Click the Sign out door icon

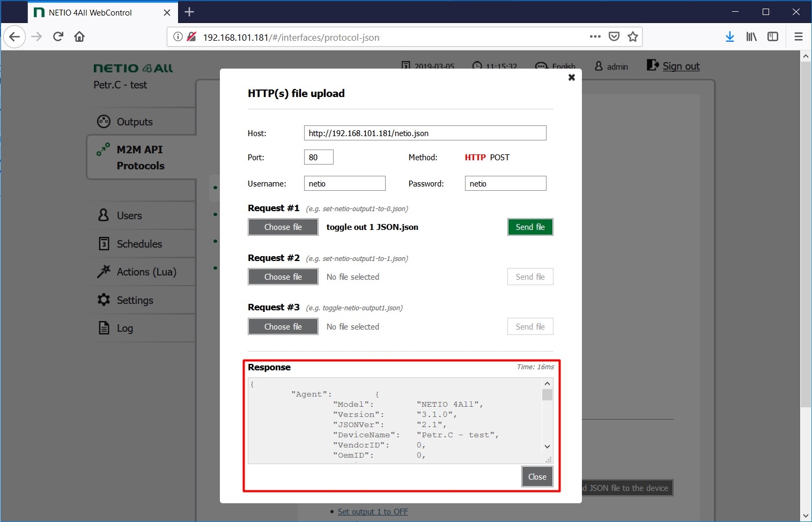coord(653,65)
